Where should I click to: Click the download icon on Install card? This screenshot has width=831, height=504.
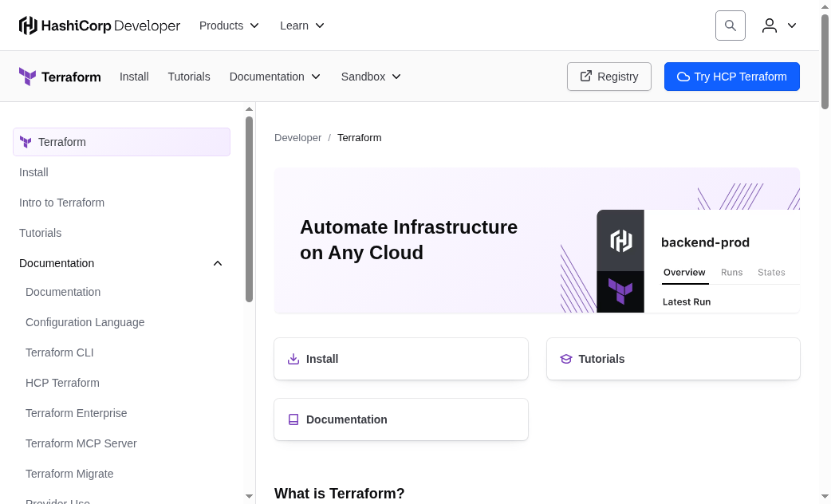293,359
